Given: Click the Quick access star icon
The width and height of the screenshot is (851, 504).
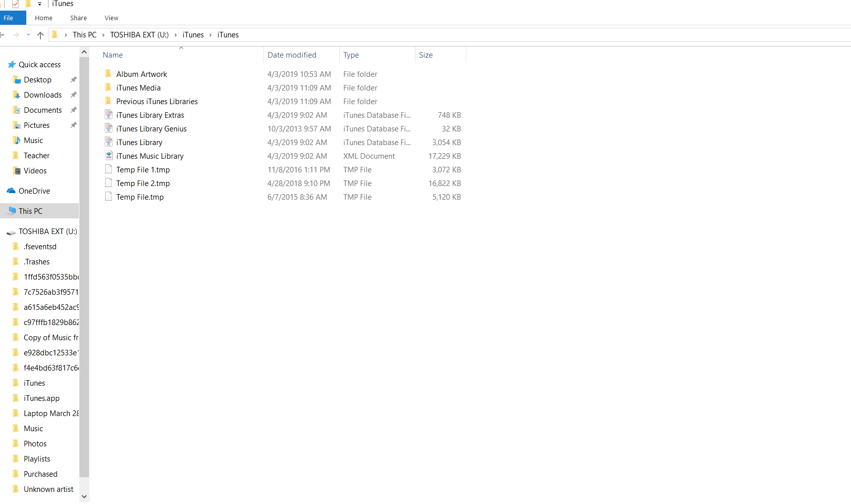Looking at the screenshot, I should point(12,65).
